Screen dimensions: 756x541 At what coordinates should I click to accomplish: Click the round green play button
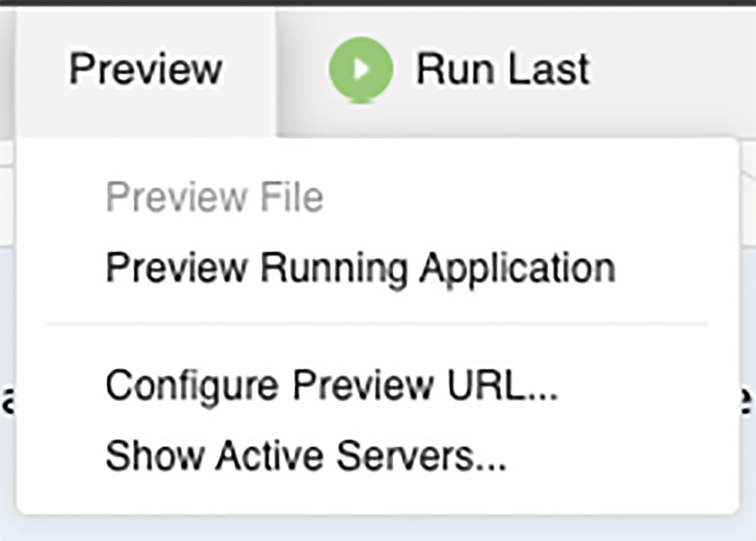coord(361,70)
